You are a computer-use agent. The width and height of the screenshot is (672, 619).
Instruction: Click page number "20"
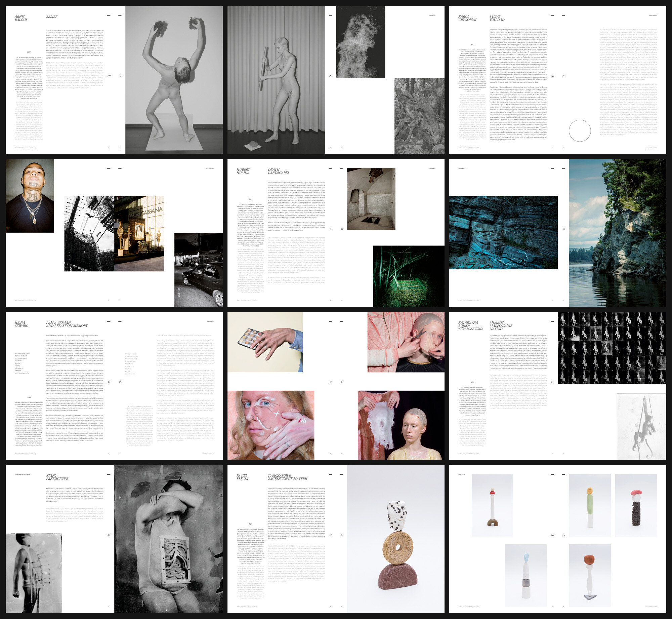click(x=109, y=76)
